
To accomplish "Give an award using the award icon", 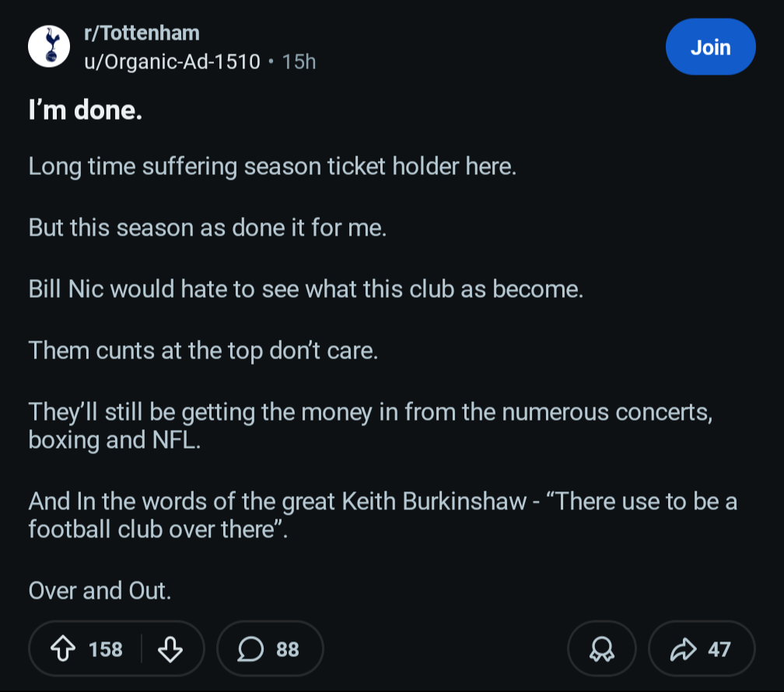I will [x=602, y=648].
